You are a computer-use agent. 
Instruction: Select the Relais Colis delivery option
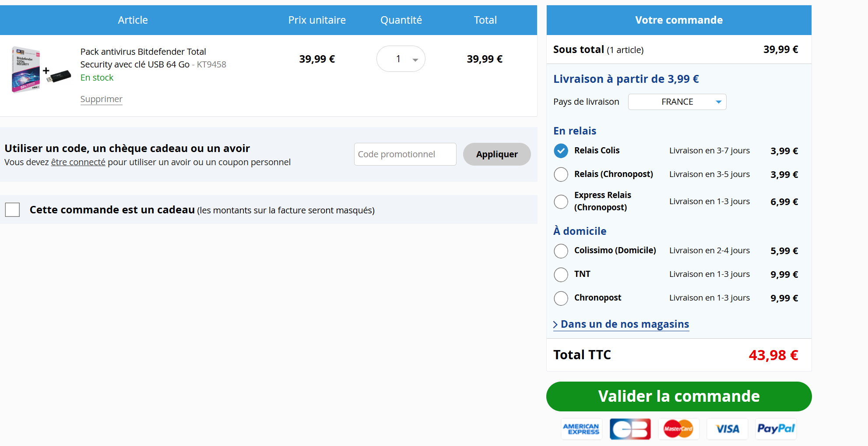[x=561, y=151]
